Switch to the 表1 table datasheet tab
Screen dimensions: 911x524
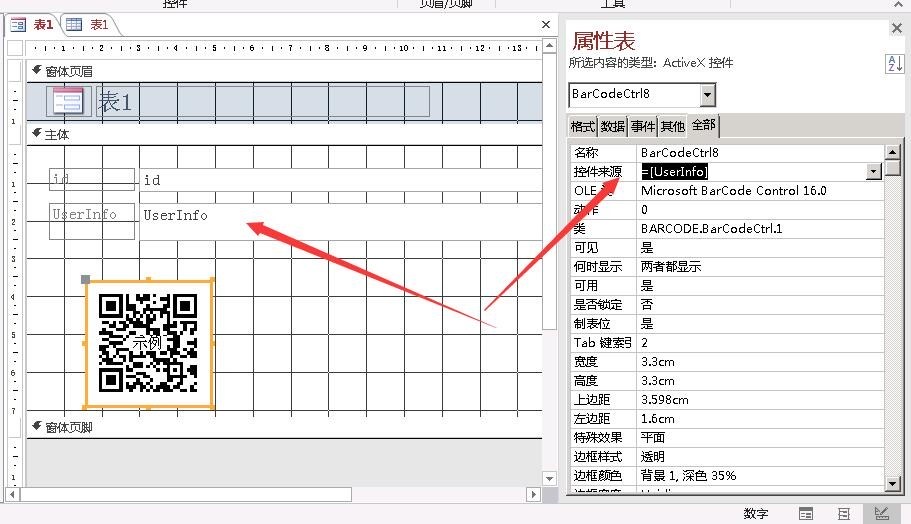pyautogui.click(x=88, y=24)
